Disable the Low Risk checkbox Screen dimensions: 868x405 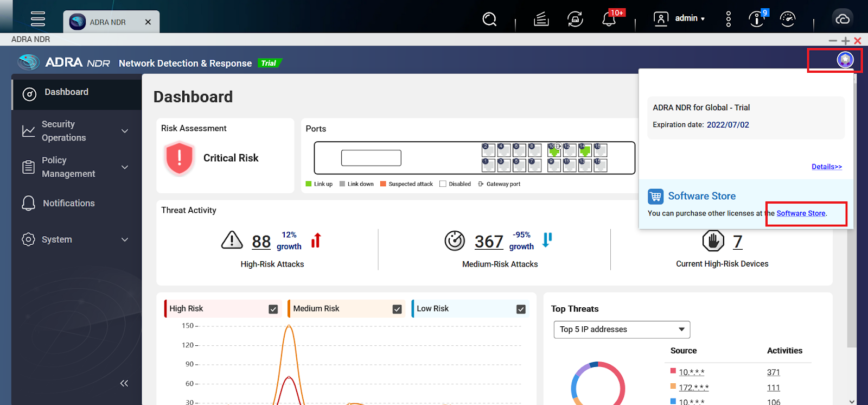521,309
